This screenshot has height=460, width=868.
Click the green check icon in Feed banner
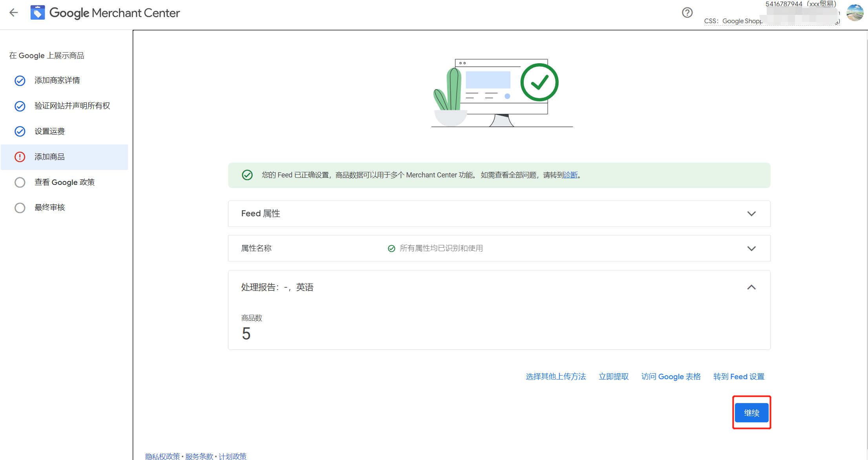pos(247,175)
